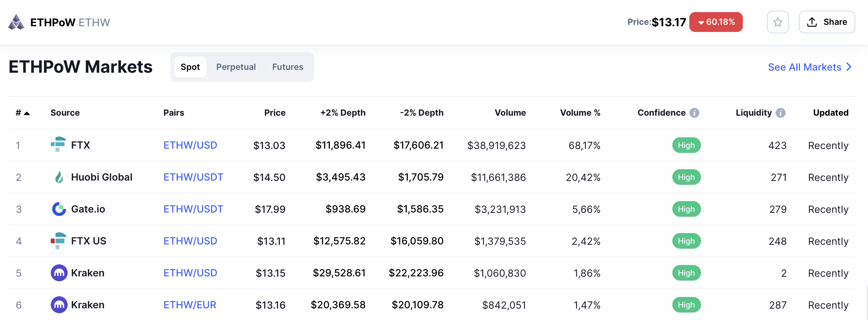The height and width of the screenshot is (320, 868).
Task: Click the red 60.18% price change badge
Action: [716, 22]
